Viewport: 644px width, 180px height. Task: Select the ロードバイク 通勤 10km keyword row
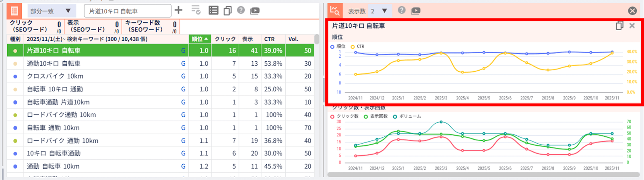pyautogui.click(x=161, y=141)
